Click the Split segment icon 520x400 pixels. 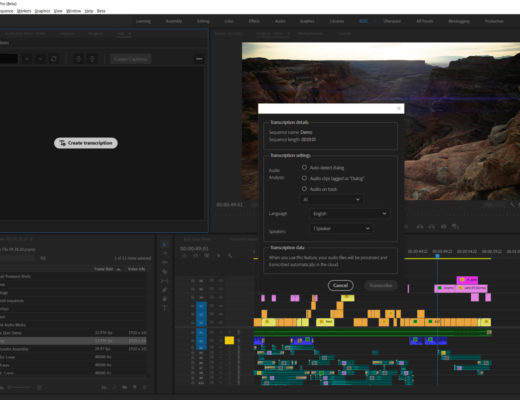[x=78, y=59]
